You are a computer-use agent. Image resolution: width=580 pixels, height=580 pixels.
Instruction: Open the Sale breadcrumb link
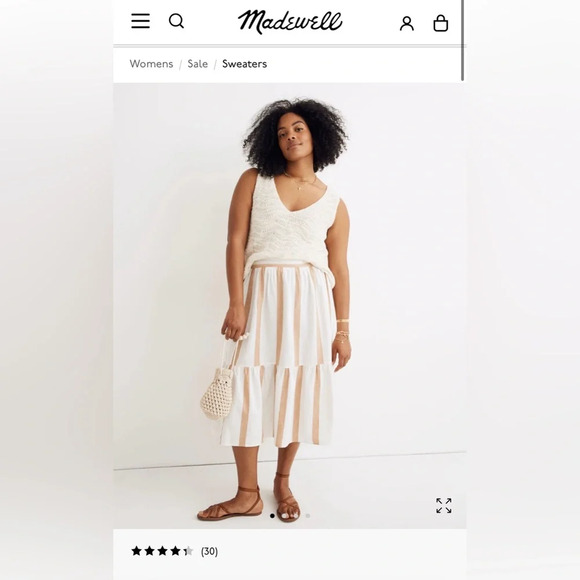point(198,64)
